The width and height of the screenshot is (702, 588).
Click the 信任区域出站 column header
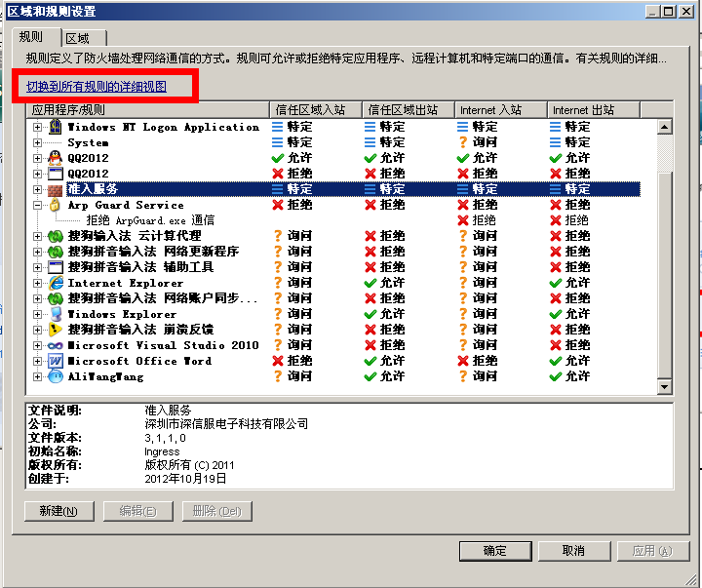[x=409, y=110]
